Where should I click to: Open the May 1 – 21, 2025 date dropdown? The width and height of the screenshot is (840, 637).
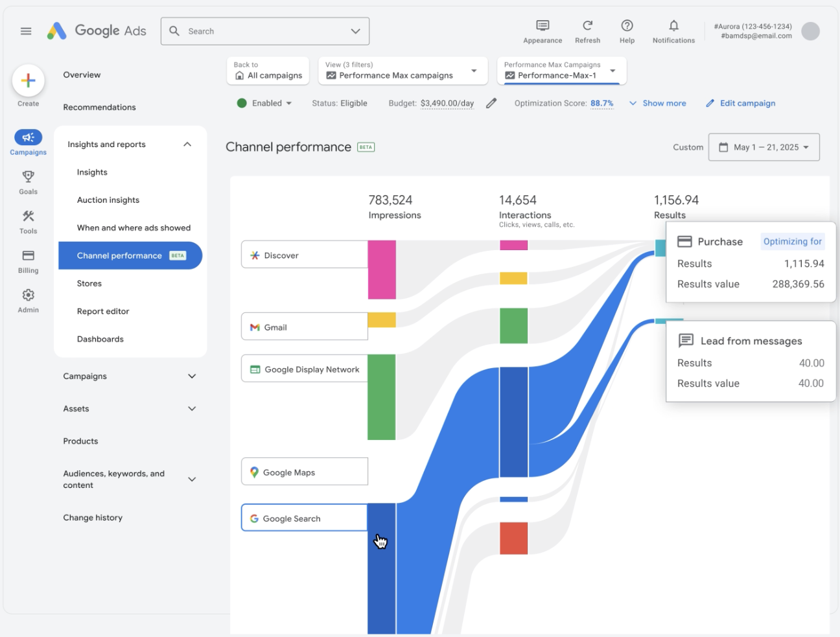(x=764, y=147)
